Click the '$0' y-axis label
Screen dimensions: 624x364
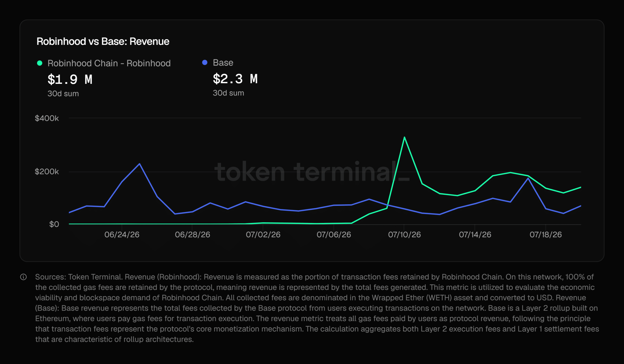click(54, 224)
